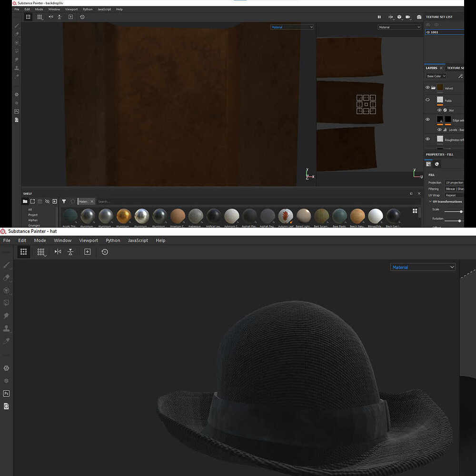Open the Base Color channel dropdown
This screenshot has height=476, width=476.
click(436, 76)
